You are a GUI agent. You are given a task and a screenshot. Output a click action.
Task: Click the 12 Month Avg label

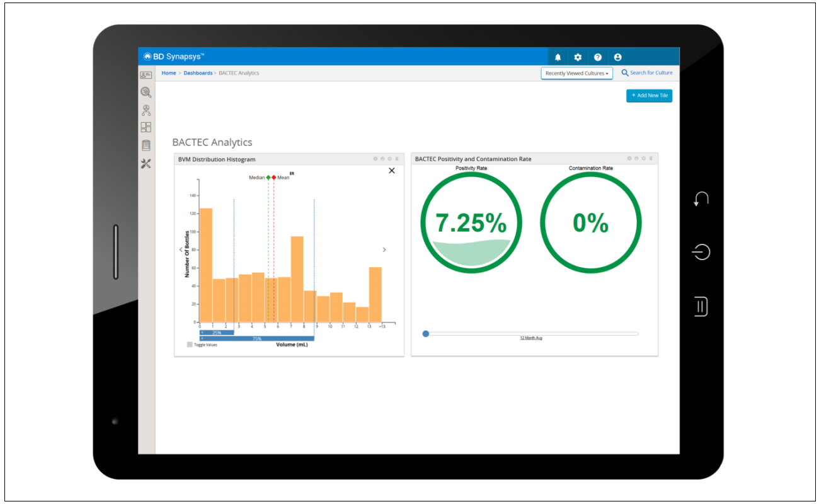tap(531, 338)
